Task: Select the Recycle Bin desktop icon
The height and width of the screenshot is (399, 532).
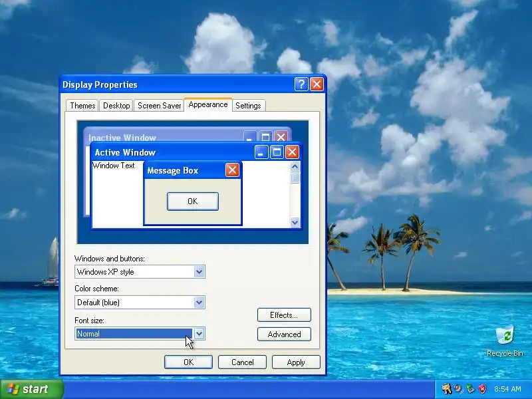Action: [505, 341]
